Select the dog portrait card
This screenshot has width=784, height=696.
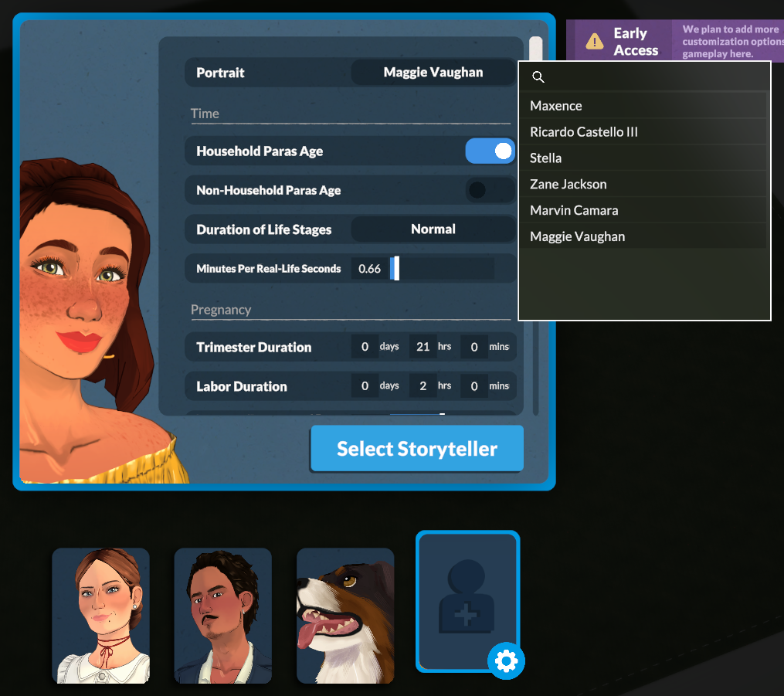(x=345, y=616)
